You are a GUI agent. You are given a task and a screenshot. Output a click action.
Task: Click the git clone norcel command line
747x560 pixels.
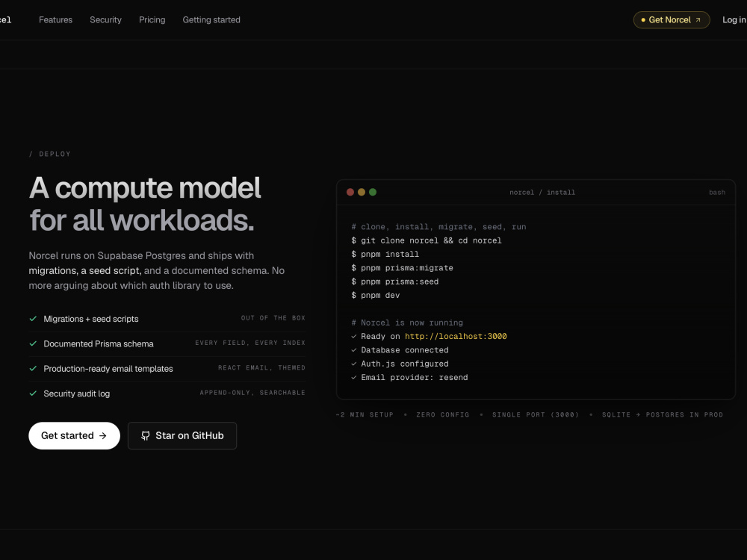click(x=427, y=240)
